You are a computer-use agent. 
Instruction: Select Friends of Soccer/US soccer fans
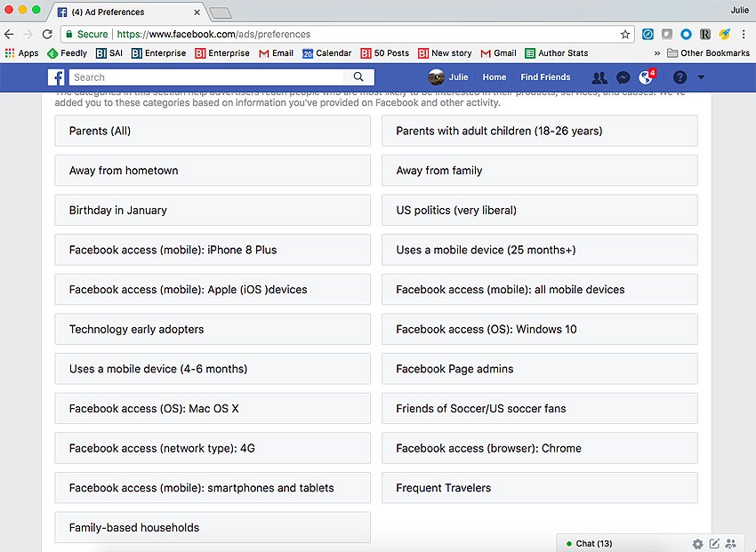tap(540, 409)
